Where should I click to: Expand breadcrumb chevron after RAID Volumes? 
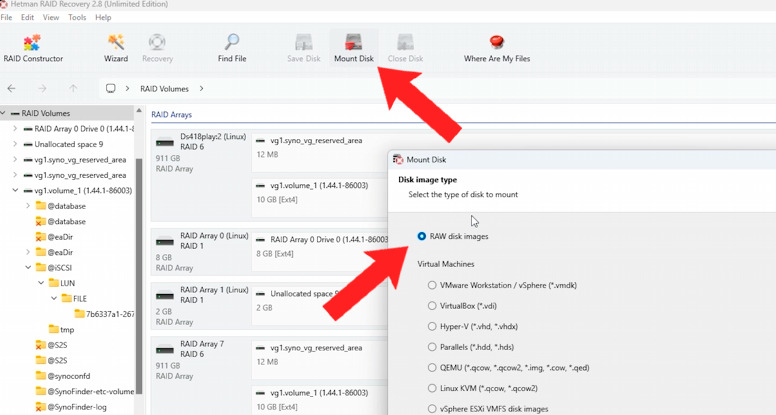point(201,89)
